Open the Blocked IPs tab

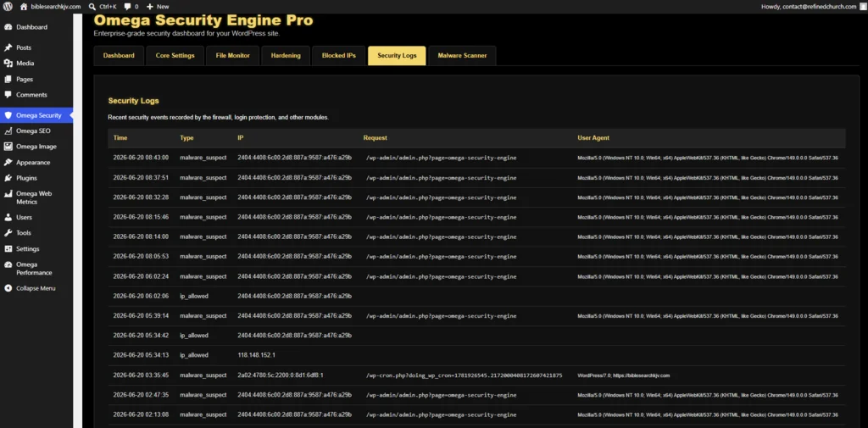[339, 55]
